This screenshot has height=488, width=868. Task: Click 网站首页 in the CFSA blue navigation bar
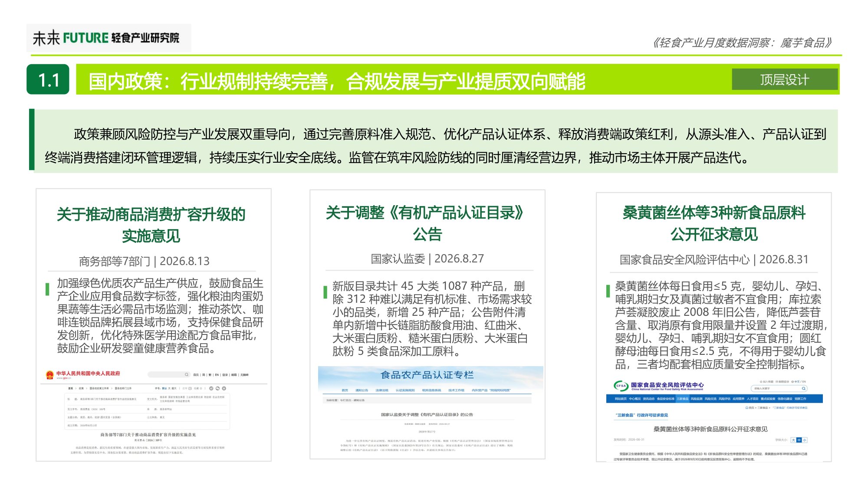[621, 399]
